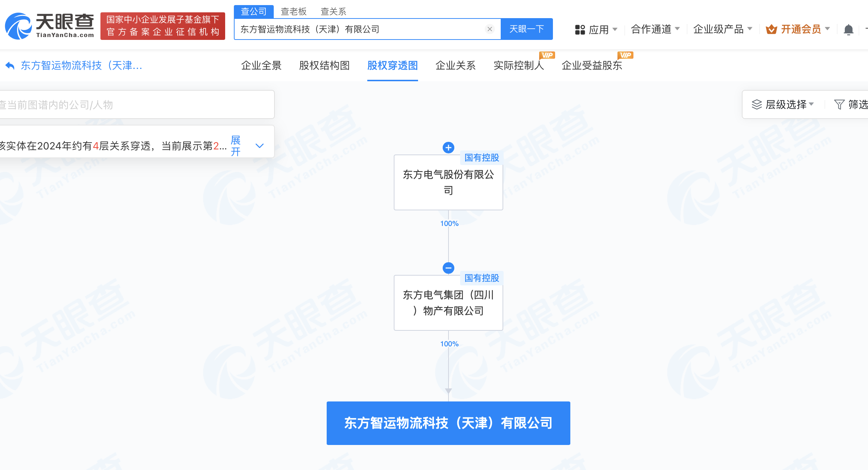Expand the penetration summary chevron

click(x=260, y=145)
